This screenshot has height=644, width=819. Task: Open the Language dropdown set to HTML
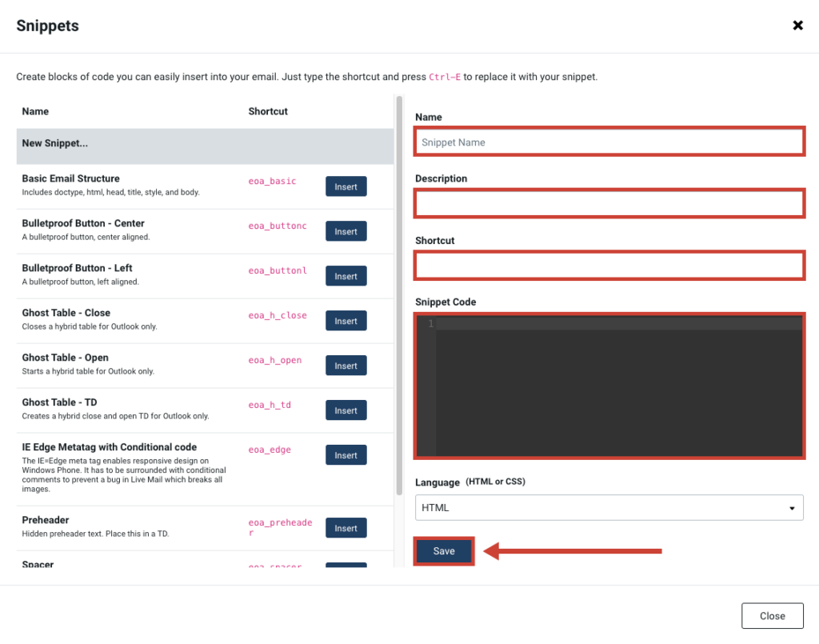pos(609,508)
